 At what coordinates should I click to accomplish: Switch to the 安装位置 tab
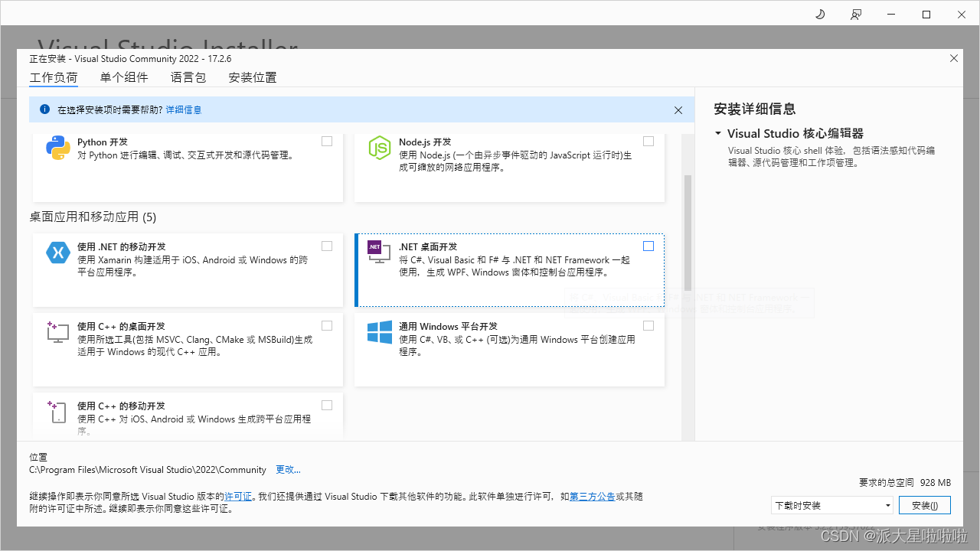tap(253, 77)
